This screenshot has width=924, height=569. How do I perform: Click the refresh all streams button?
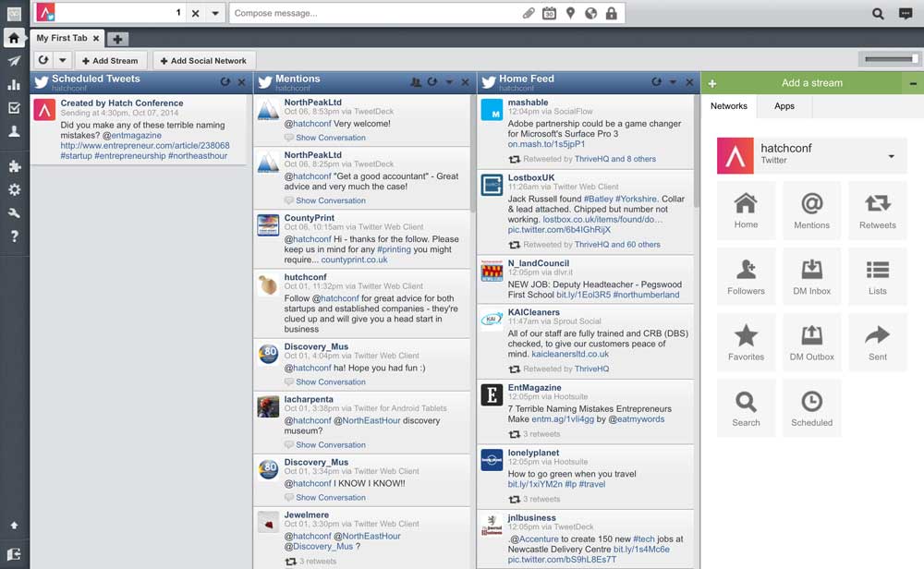click(43, 60)
